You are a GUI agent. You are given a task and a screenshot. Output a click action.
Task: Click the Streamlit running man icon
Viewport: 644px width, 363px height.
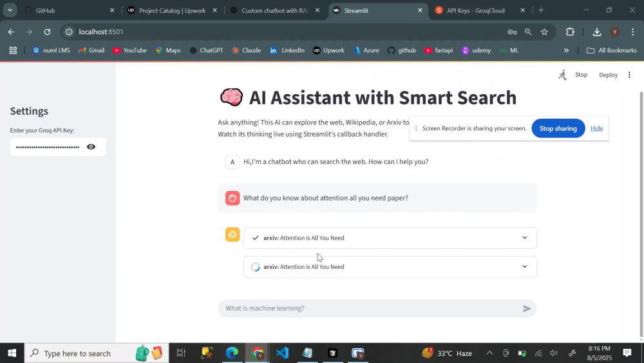[563, 74]
